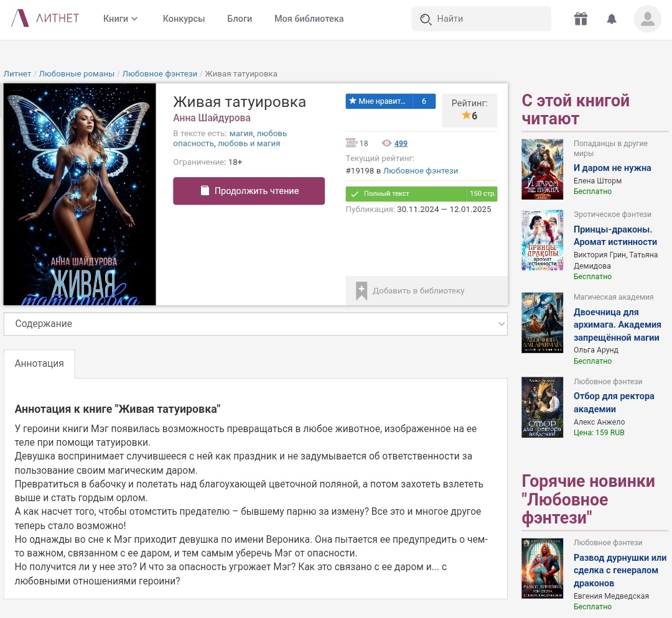Open author Анна Шайдурова page
672x618 pixels.
[212, 118]
